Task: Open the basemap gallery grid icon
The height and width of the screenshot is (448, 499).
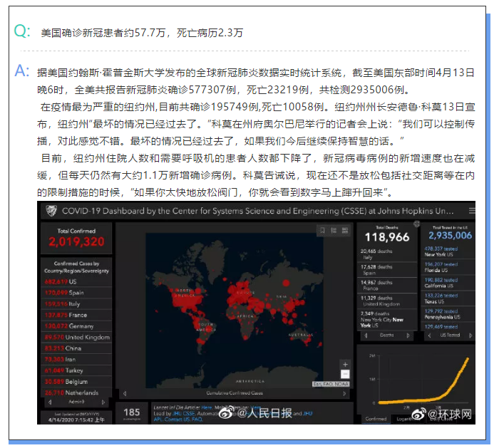Action: point(344,230)
